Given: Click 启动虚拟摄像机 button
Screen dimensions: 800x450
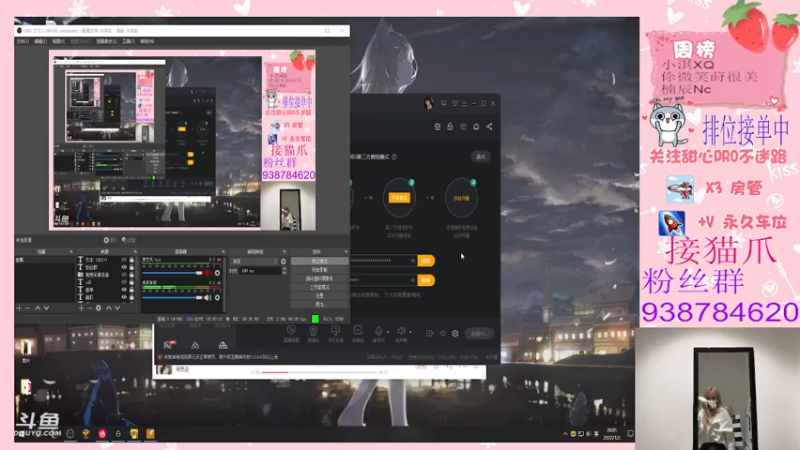Looking at the screenshot, I should 319,278.
